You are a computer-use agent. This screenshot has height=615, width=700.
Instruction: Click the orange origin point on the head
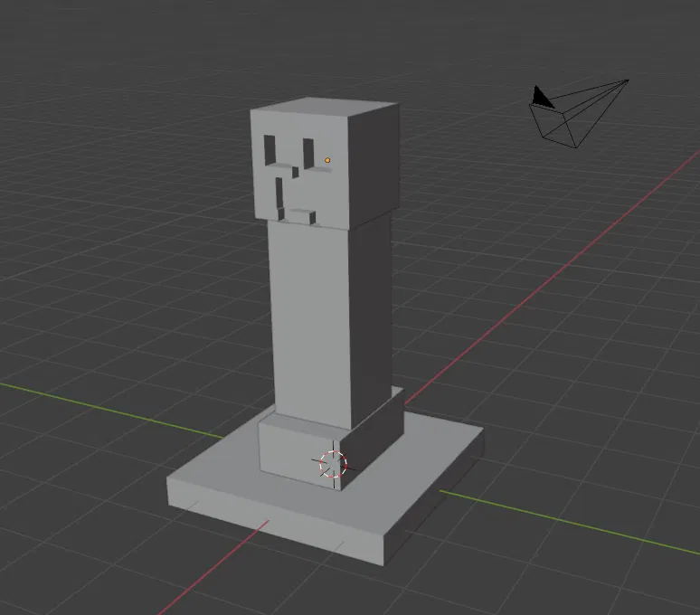click(327, 160)
